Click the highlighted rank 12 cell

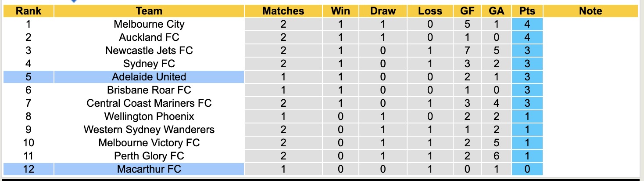[x=28, y=169]
